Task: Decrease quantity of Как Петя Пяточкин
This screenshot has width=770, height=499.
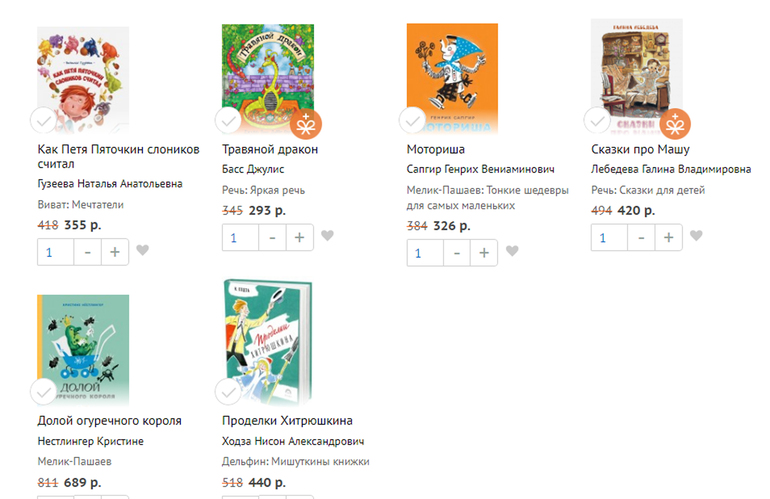Action: [87, 252]
